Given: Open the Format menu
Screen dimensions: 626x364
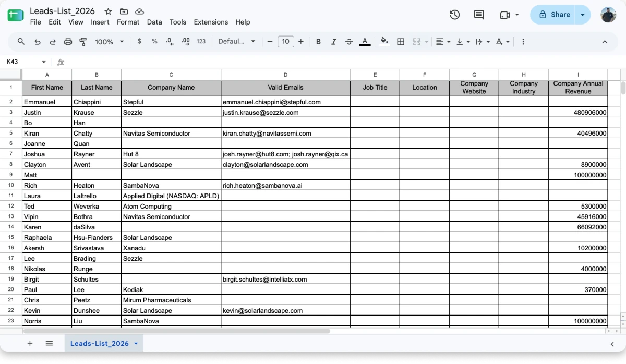Looking at the screenshot, I should (x=128, y=22).
